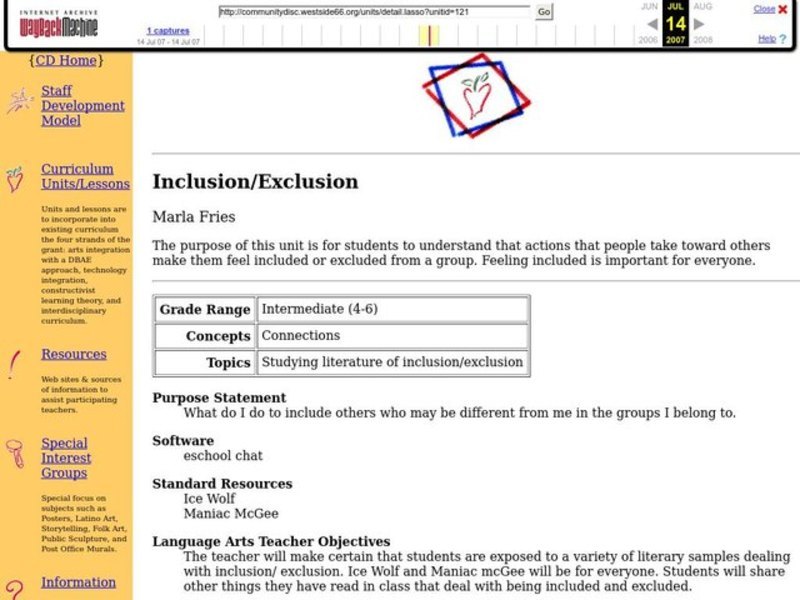Click the Software heading

[x=183, y=441]
